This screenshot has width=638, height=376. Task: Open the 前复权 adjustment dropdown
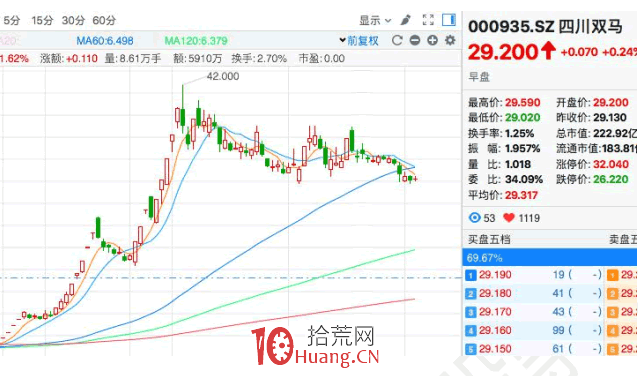(359, 41)
